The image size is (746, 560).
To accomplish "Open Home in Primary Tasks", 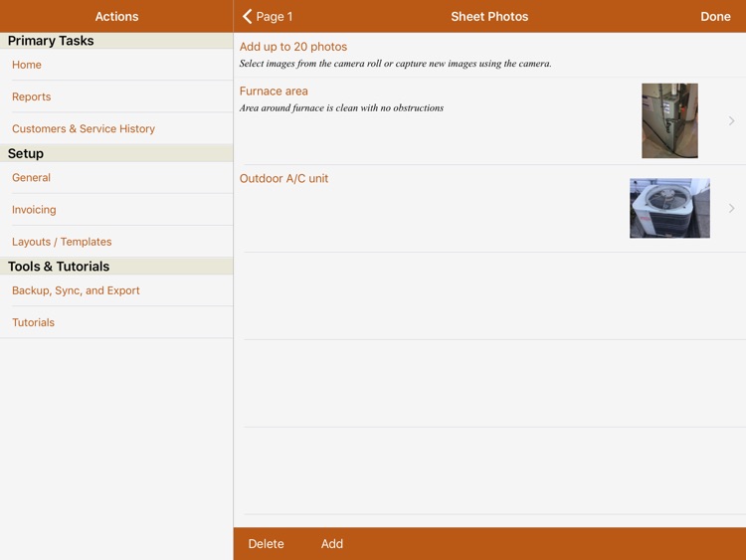I will pos(116,65).
